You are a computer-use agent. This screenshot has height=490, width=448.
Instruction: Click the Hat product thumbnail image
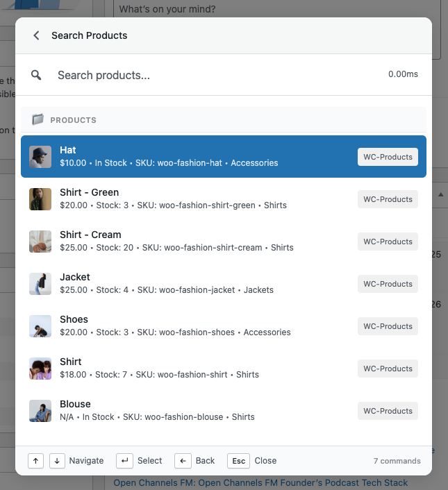click(40, 157)
